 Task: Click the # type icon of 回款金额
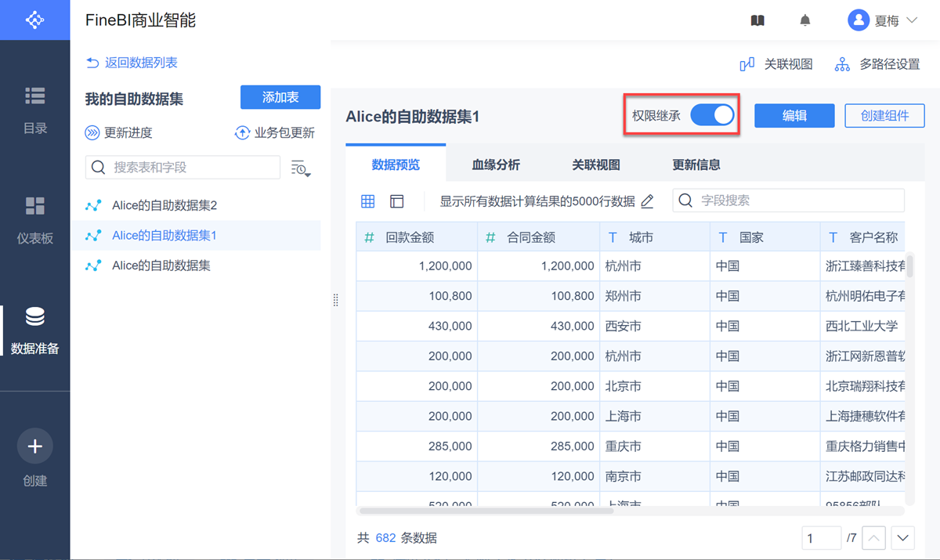click(x=369, y=237)
